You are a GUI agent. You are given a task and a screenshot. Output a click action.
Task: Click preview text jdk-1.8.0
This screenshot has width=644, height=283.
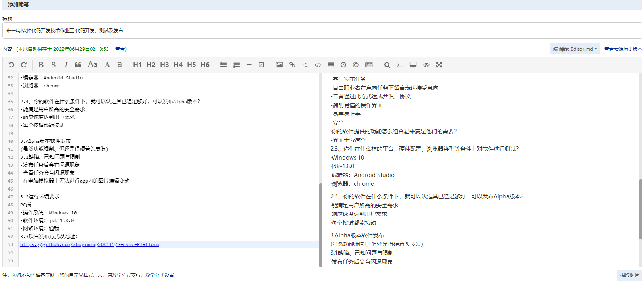[342, 166]
